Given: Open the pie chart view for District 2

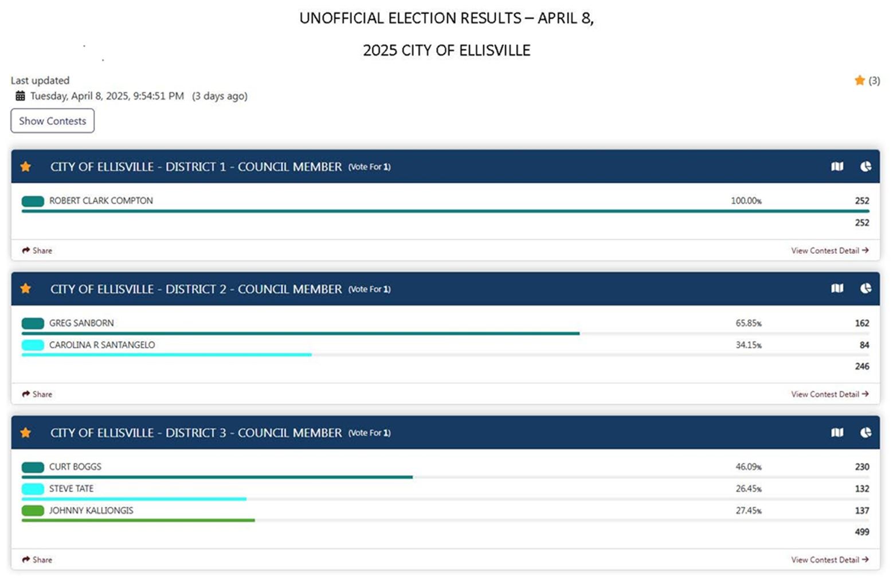Looking at the screenshot, I should pyautogui.click(x=864, y=289).
